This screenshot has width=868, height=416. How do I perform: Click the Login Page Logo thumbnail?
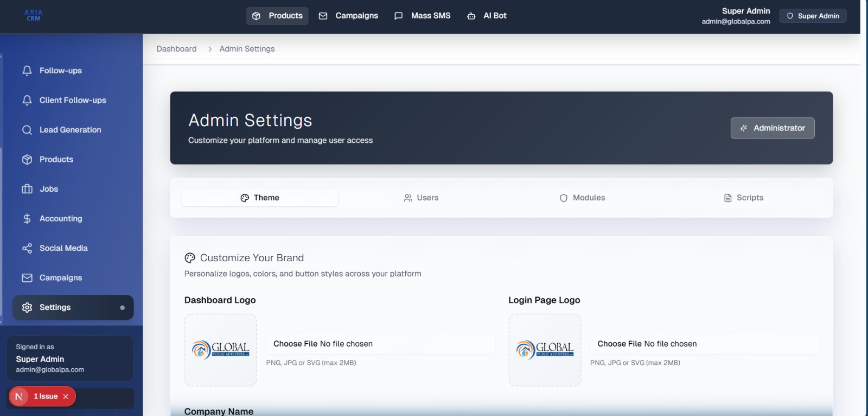(545, 350)
